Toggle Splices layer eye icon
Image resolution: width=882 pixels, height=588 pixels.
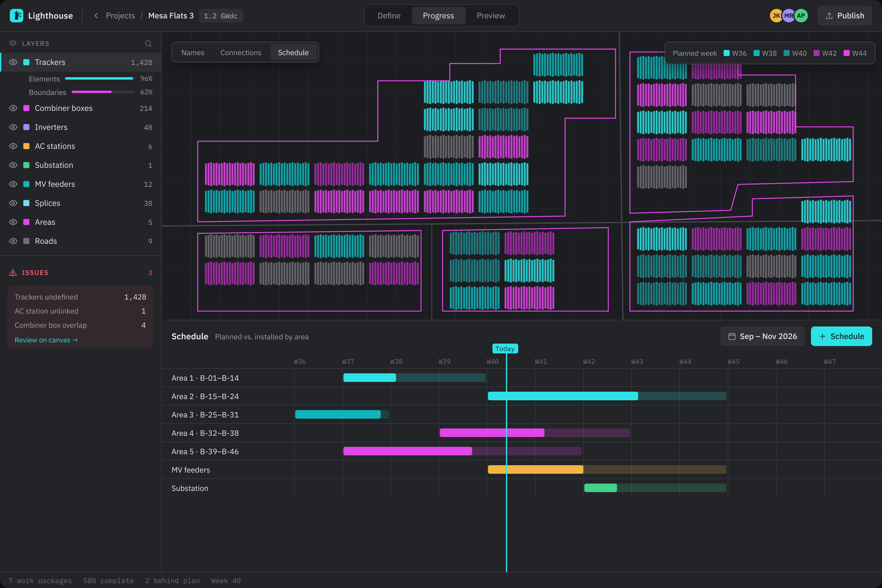[13, 203]
